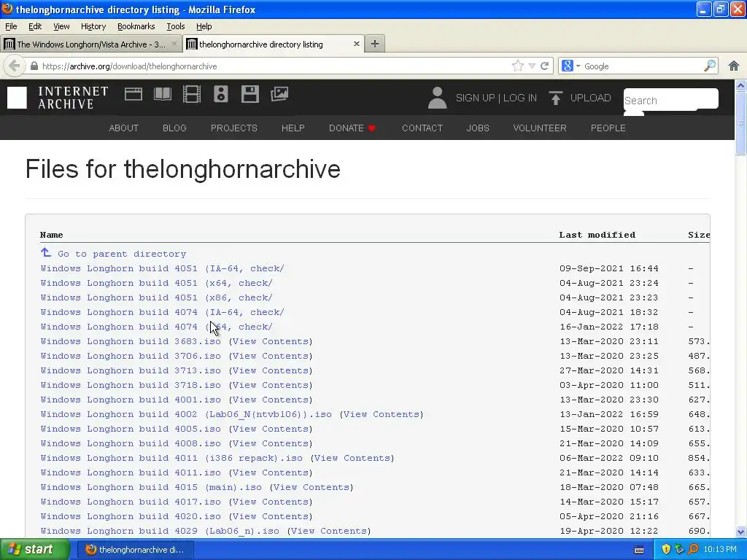Click the Windows Start button
Image resolution: width=747 pixels, height=560 pixels.
point(35,550)
